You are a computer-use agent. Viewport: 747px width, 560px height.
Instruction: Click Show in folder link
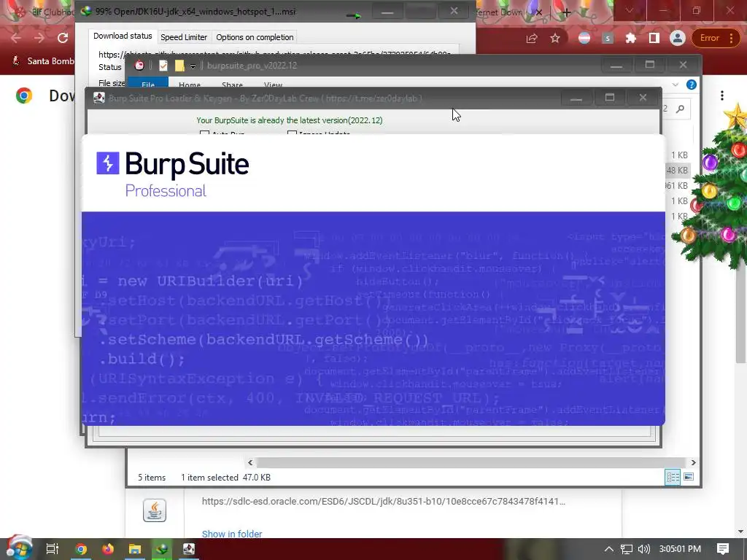pyautogui.click(x=231, y=534)
